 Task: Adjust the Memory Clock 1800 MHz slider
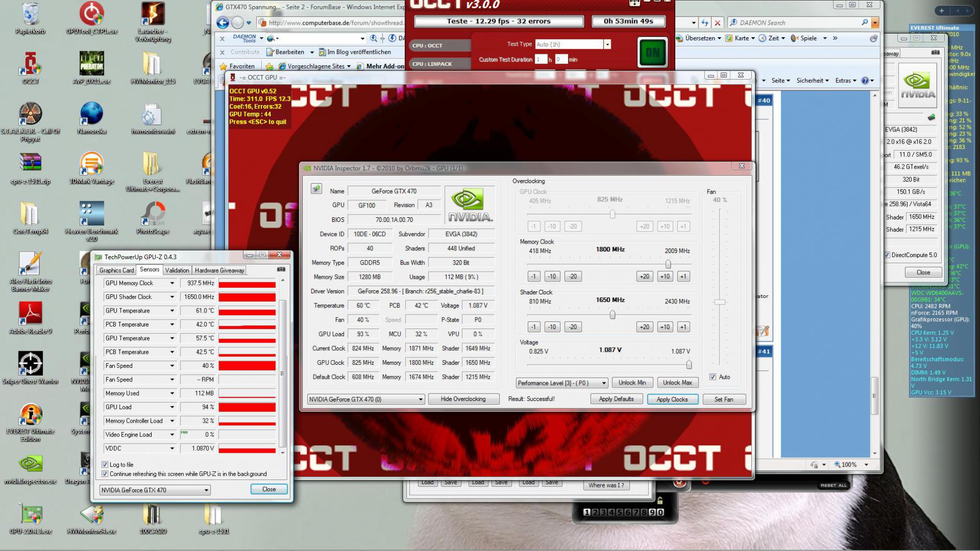668,264
